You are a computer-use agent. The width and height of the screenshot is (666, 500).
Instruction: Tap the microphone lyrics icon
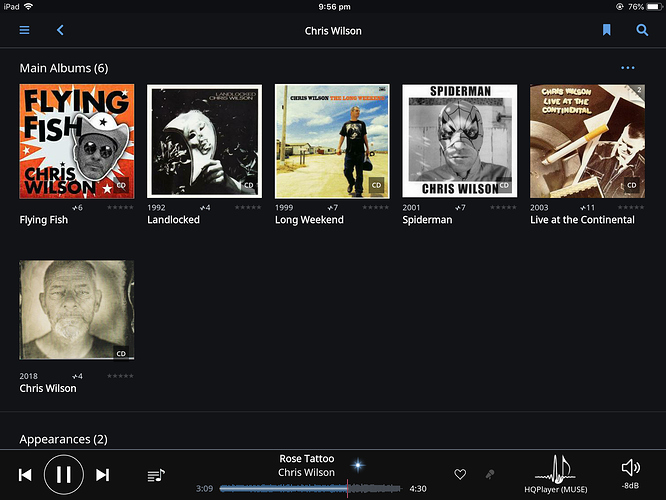point(490,474)
